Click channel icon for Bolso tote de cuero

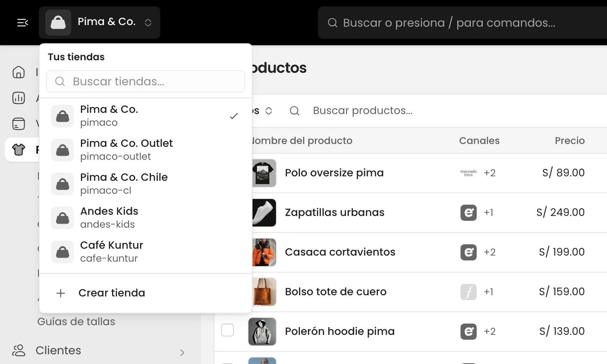(469, 292)
